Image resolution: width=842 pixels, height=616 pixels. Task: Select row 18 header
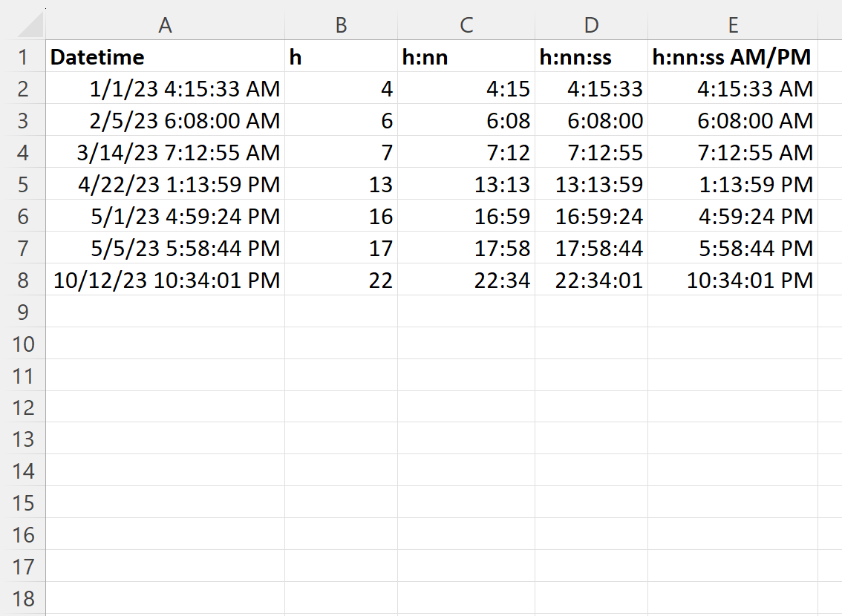23,598
